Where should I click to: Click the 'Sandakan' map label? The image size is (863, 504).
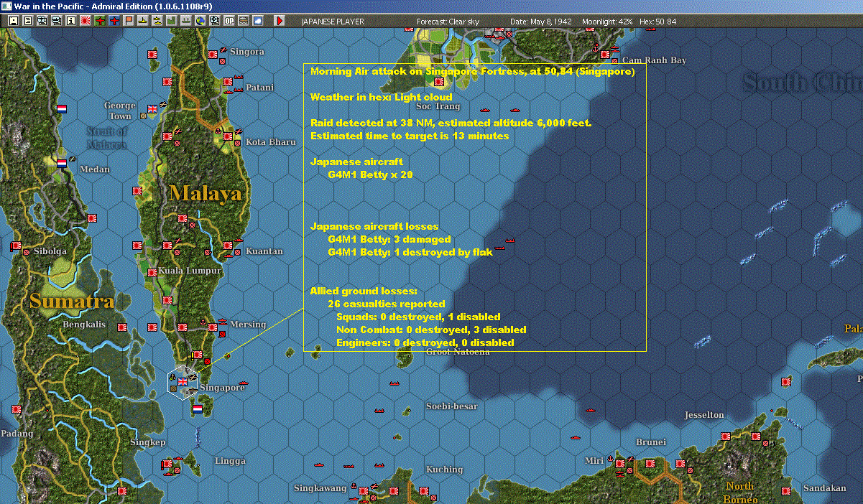tap(824, 488)
